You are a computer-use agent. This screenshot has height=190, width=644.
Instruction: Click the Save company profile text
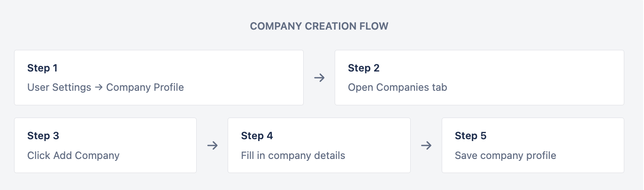coord(505,155)
